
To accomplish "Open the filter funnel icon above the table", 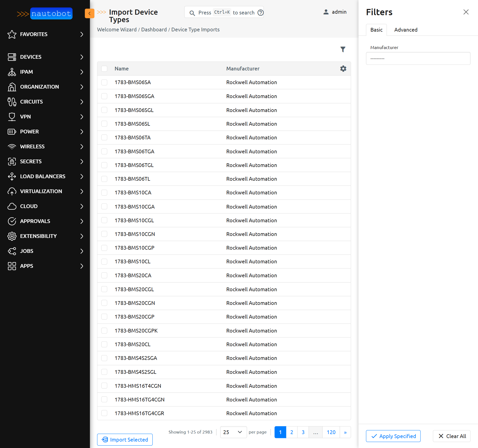I will click(343, 49).
